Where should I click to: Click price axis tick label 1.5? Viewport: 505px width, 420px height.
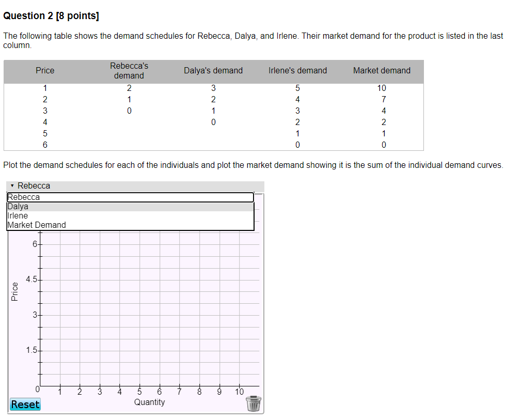point(31,350)
